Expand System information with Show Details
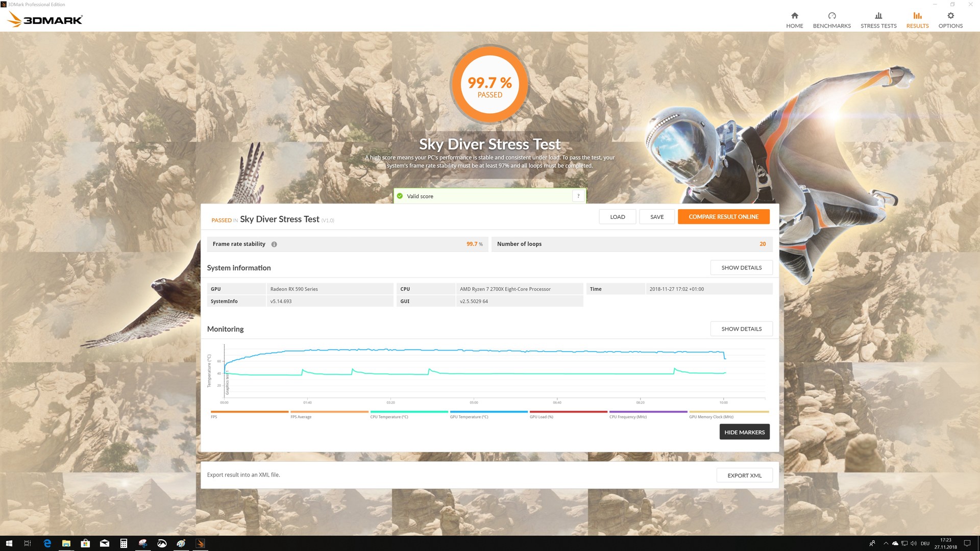This screenshot has width=980, height=551. pos(741,268)
